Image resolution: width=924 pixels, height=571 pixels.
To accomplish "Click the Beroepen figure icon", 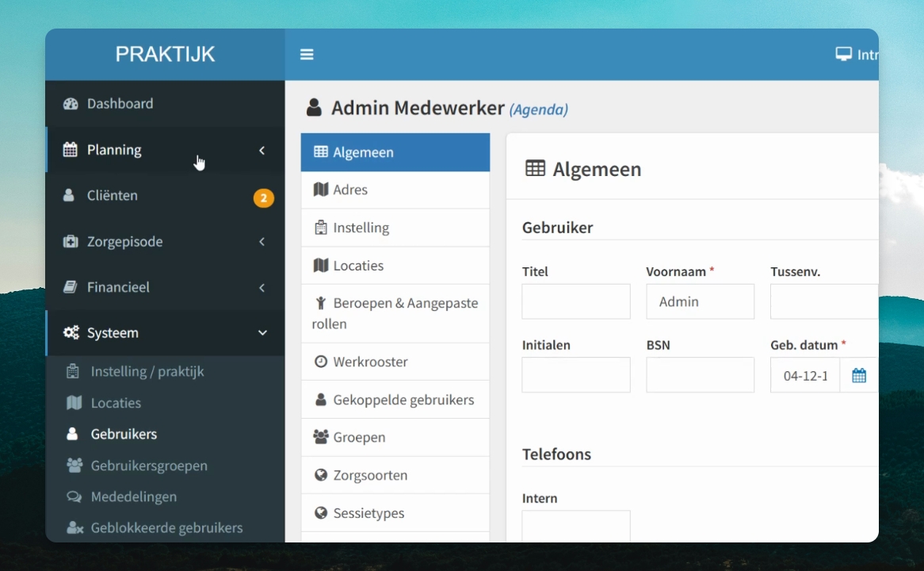I will (x=321, y=303).
